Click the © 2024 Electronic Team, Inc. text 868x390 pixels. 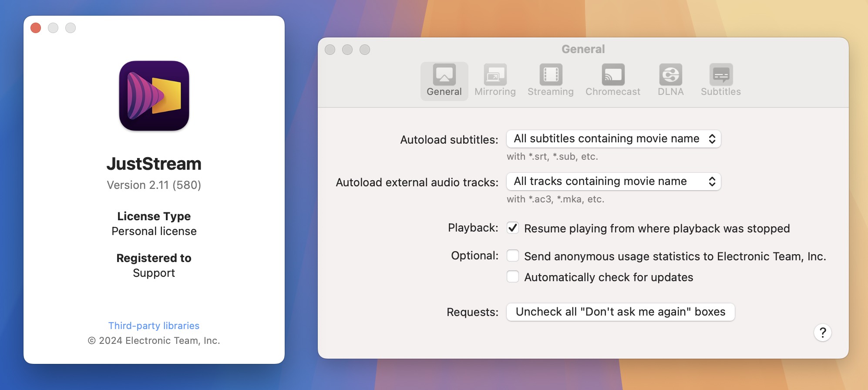(x=154, y=340)
